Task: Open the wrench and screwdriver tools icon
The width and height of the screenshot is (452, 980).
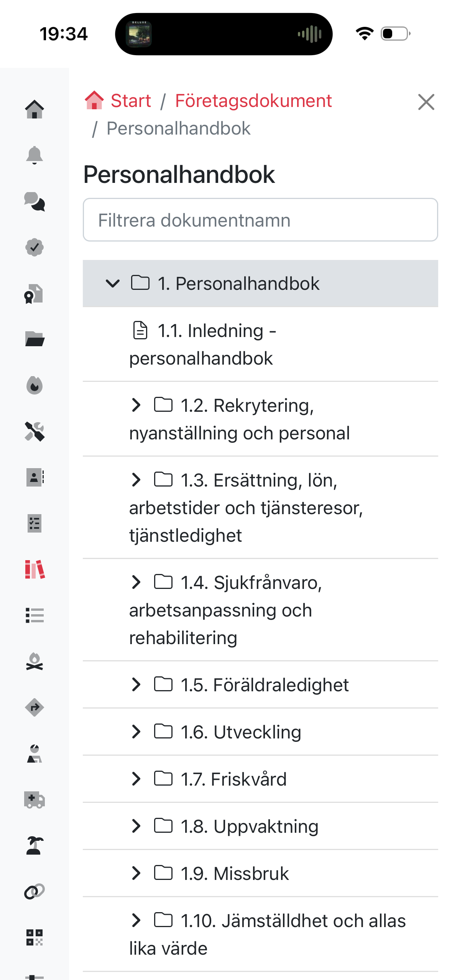Action: (35, 431)
